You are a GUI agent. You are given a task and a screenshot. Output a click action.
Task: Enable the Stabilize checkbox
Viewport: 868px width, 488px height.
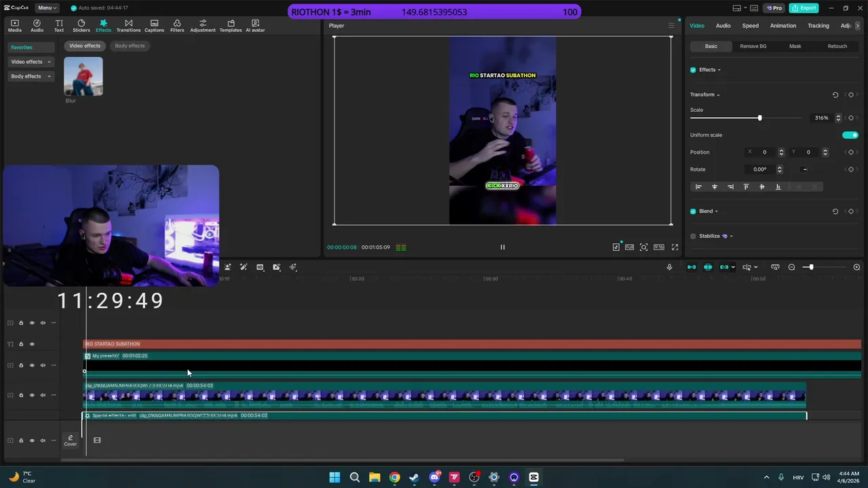(693, 237)
